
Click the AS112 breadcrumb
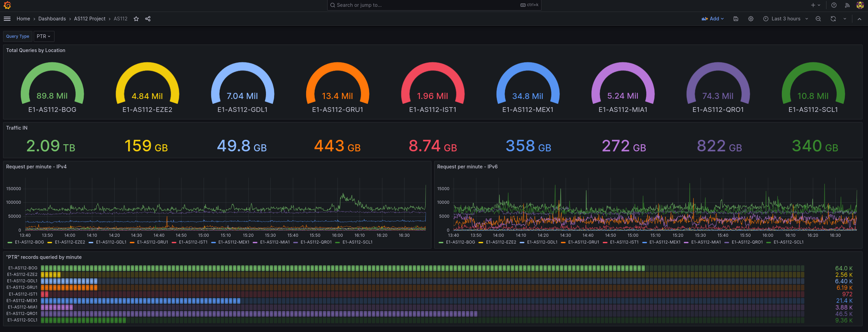pos(121,19)
